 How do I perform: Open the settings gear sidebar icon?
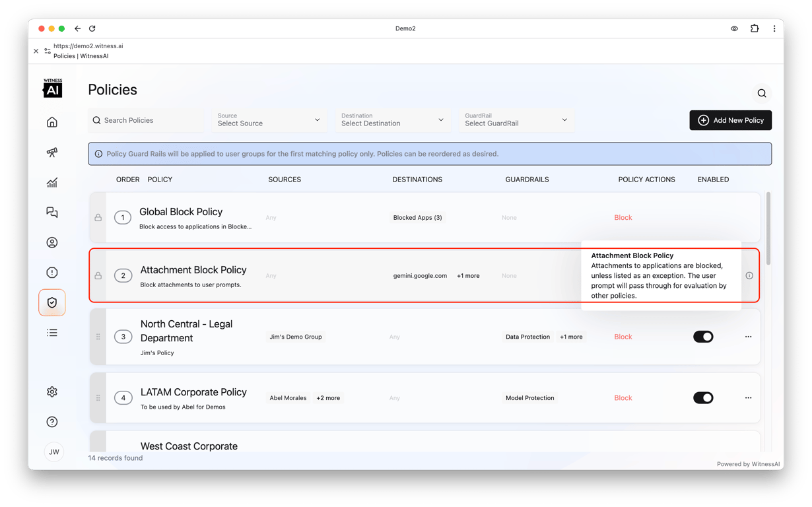[52, 391]
